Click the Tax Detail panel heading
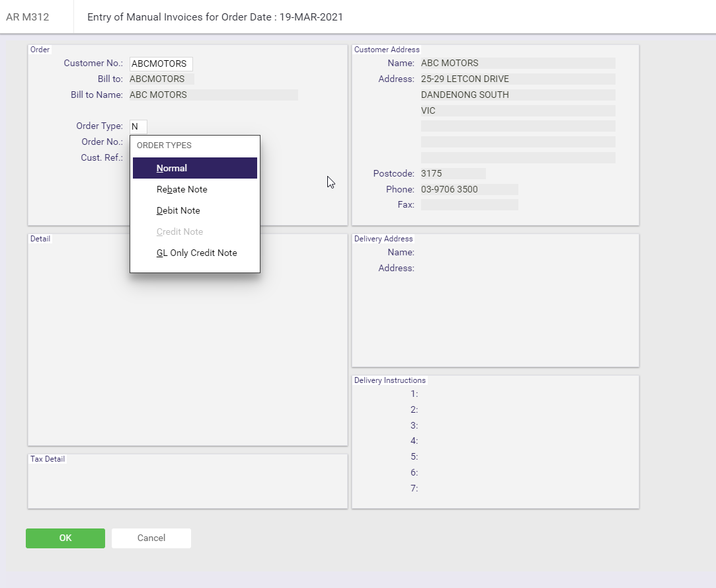This screenshot has height=588, width=716. click(x=48, y=459)
